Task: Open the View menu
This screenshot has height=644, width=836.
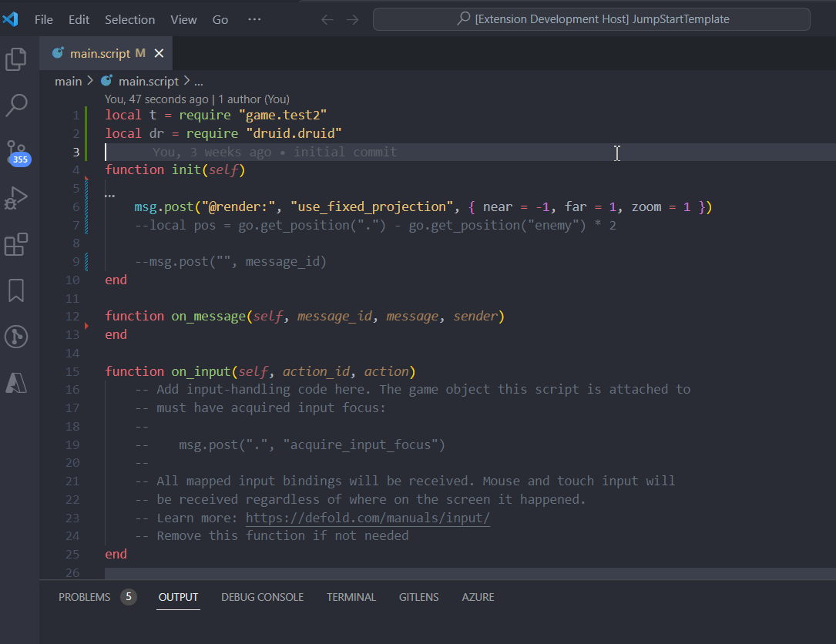Action: [x=183, y=19]
